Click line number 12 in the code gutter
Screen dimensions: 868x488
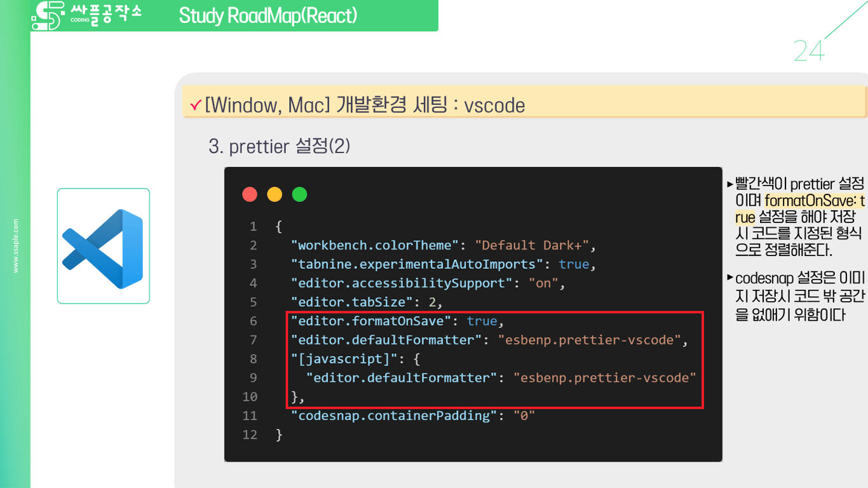(250, 435)
